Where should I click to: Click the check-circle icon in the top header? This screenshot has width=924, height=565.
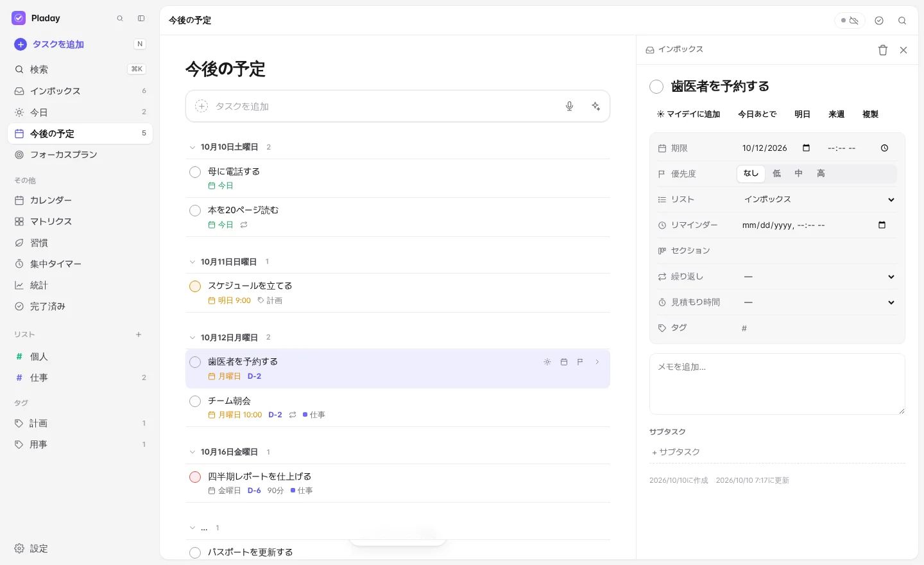[x=879, y=21]
